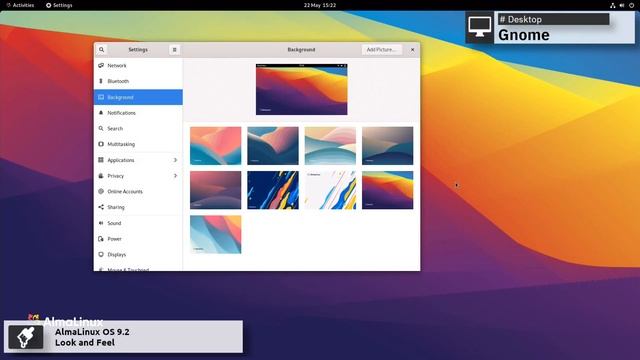The image size is (640, 360).
Task: Click the Network globe icon in sidebar
Action: (101, 65)
